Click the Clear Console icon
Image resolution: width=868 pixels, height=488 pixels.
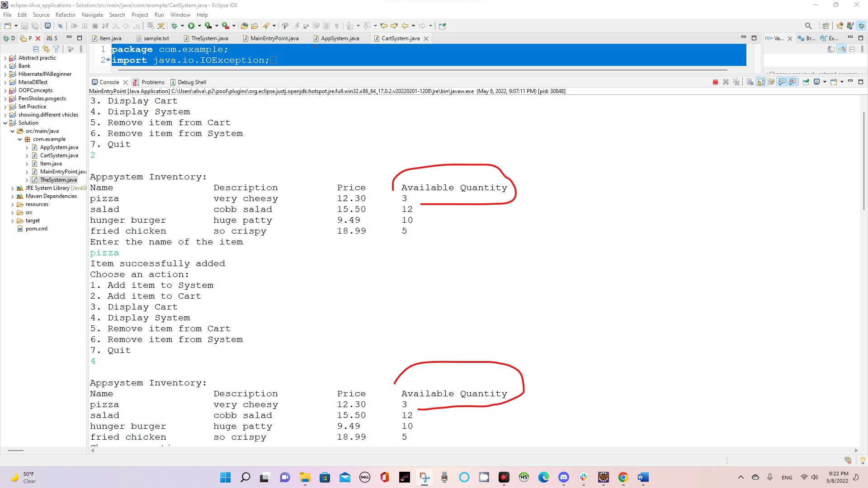tap(750, 82)
